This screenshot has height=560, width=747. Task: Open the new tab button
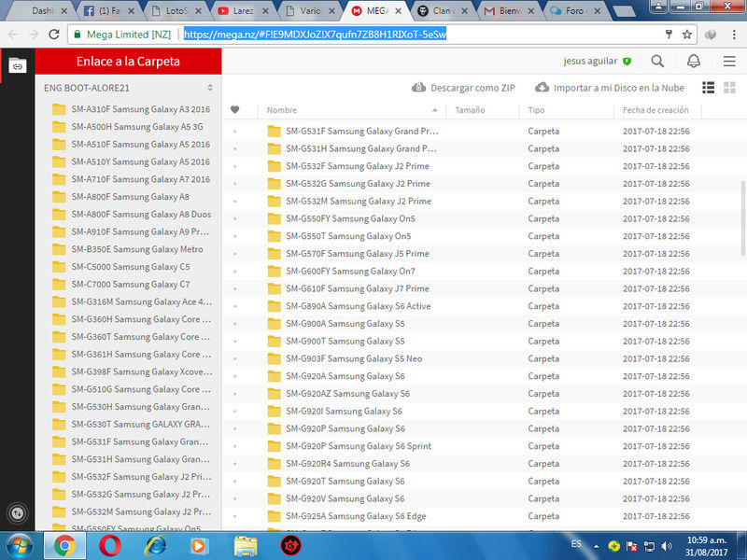pyautogui.click(x=623, y=11)
